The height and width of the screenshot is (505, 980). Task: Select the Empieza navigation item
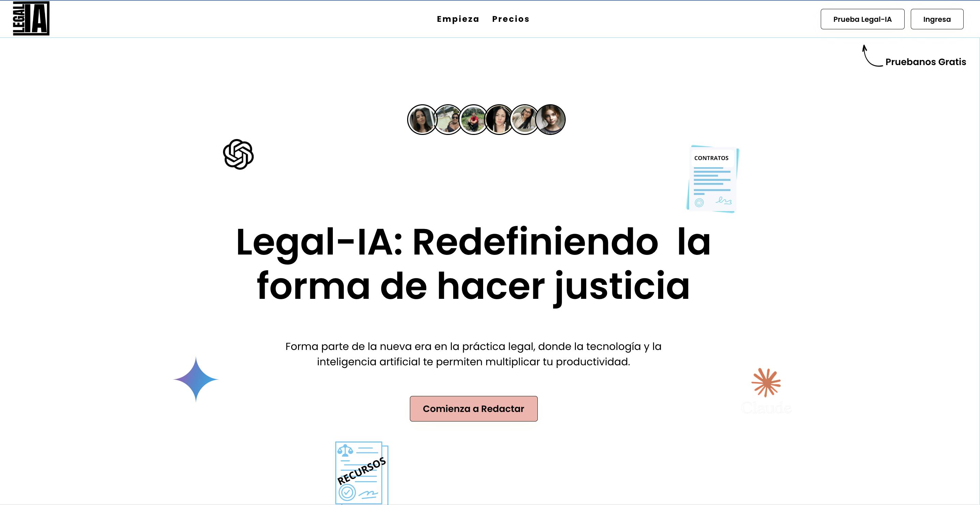[458, 19]
